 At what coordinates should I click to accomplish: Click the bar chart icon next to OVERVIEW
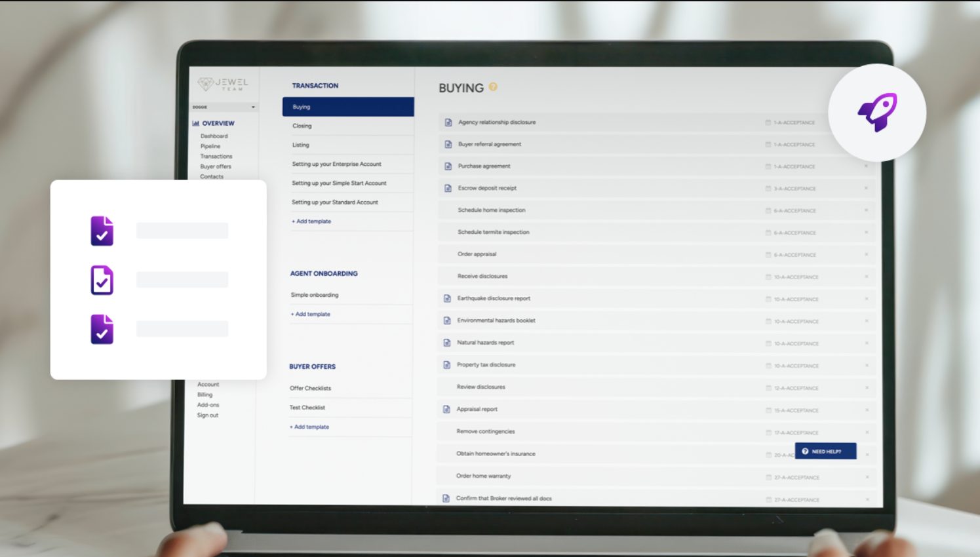pos(195,123)
